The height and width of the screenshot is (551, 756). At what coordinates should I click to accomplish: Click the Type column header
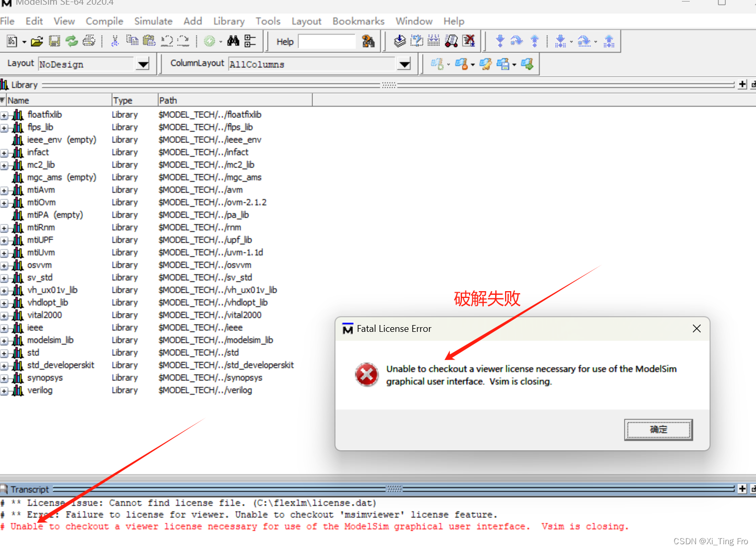click(135, 100)
